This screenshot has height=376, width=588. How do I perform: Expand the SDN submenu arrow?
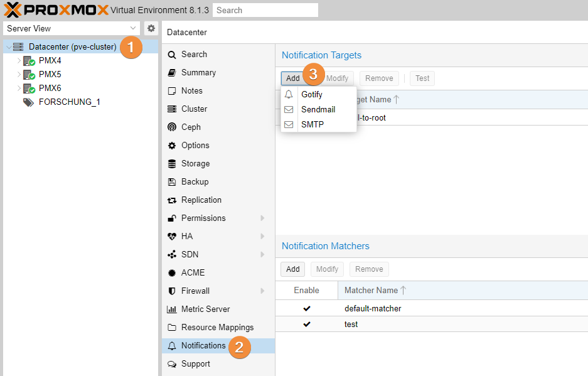click(262, 255)
